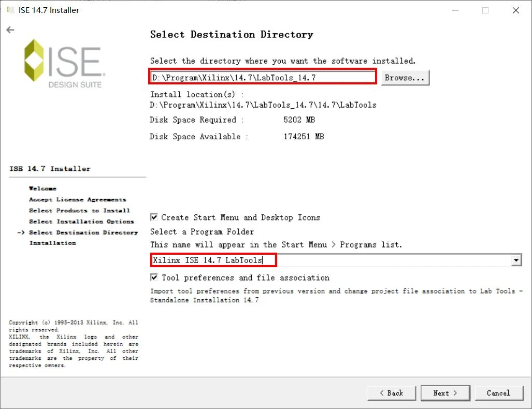Click the destination directory path field

point(263,77)
